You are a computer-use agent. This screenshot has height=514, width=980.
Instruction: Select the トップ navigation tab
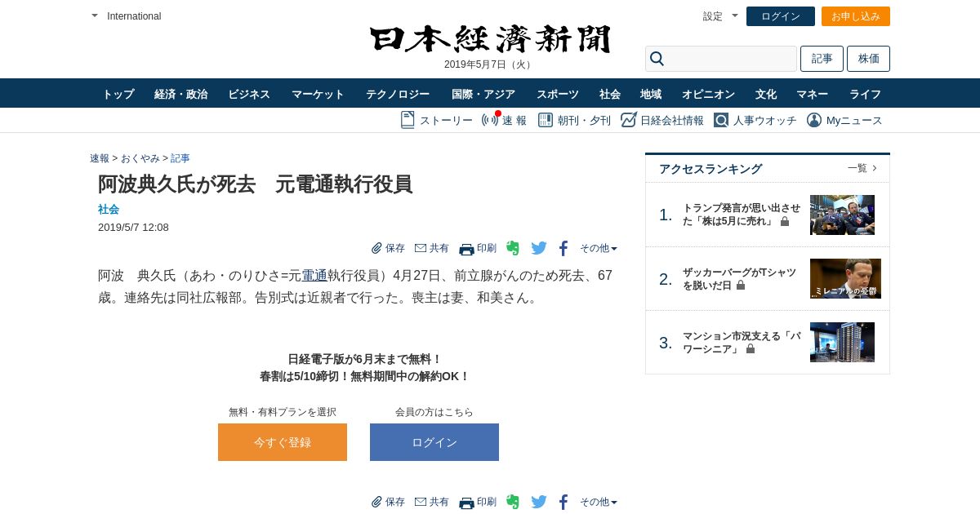(118, 94)
